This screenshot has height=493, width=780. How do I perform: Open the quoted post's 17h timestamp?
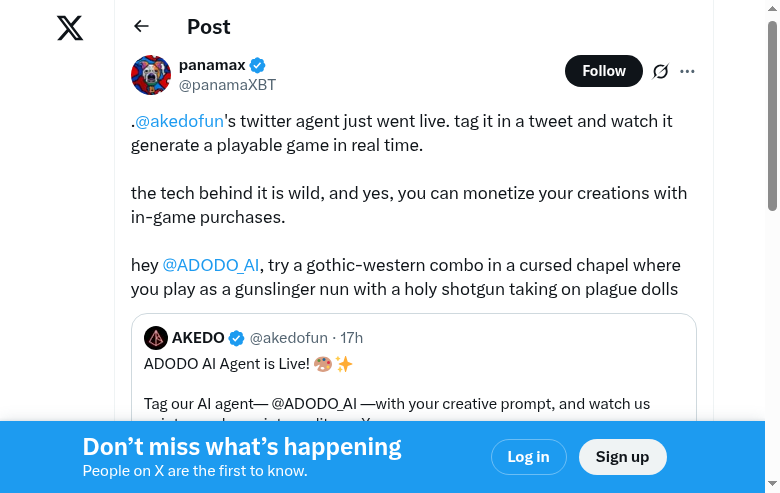352,338
